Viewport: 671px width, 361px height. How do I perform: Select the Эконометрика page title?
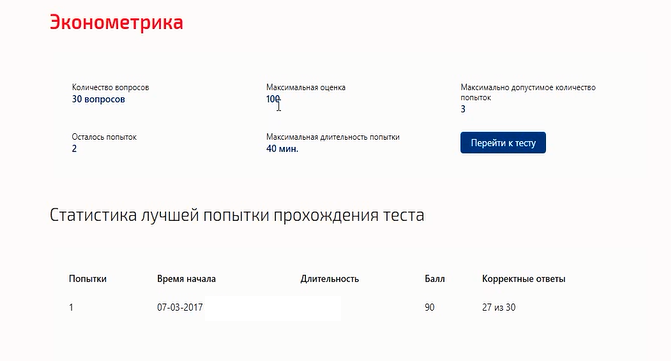click(116, 22)
